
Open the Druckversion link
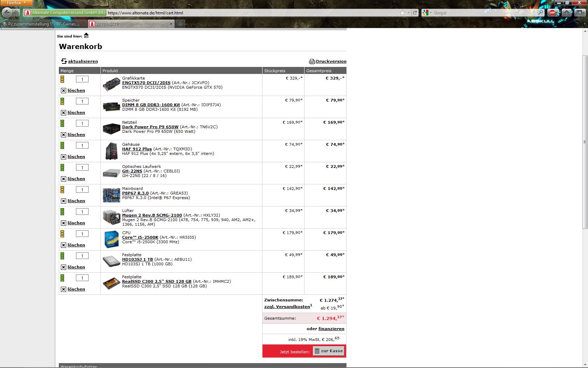(331, 61)
